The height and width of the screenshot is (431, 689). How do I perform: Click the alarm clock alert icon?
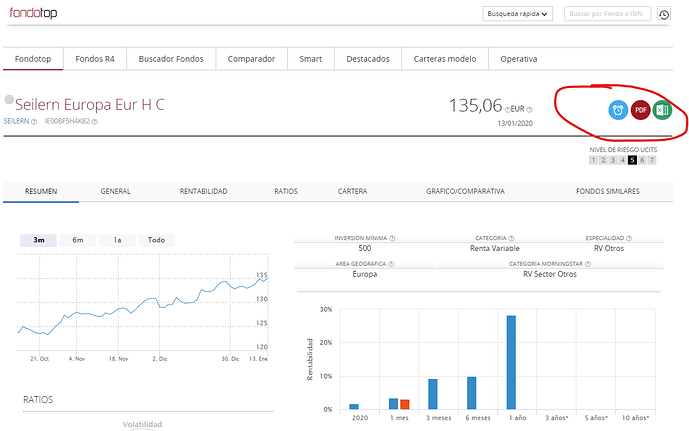[618, 110]
